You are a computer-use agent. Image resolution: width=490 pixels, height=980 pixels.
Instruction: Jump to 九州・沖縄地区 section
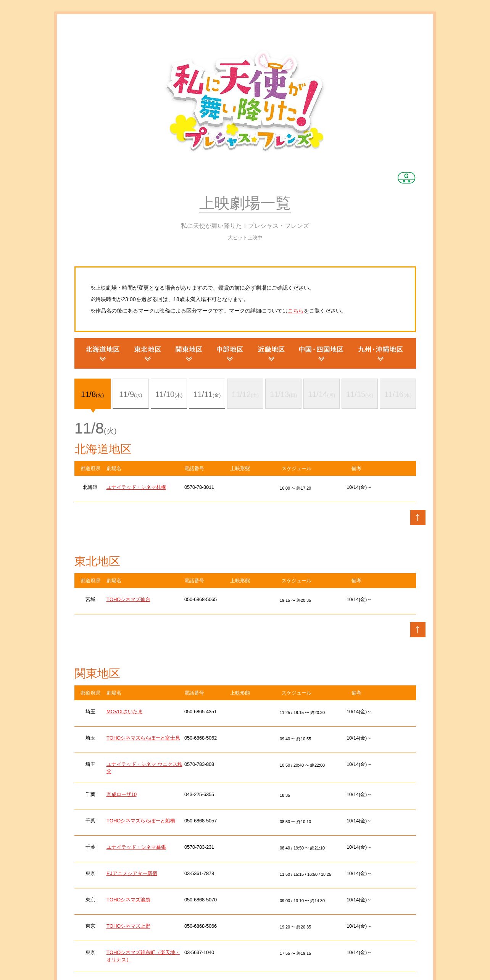pos(380,353)
